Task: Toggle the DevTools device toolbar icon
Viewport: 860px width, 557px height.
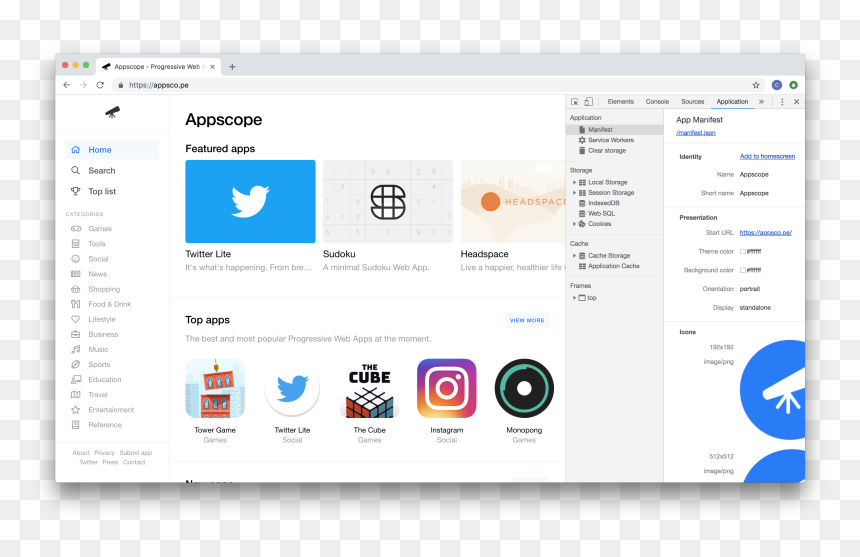Action: coord(589,102)
